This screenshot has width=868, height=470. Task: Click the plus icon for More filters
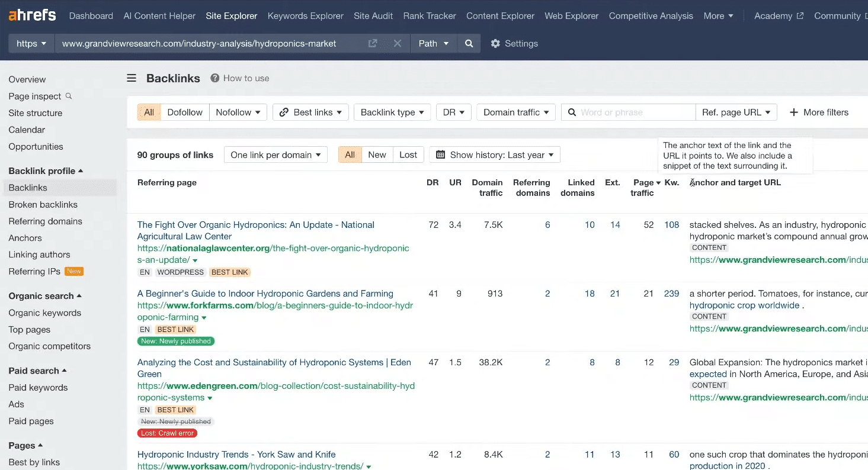[794, 112]
